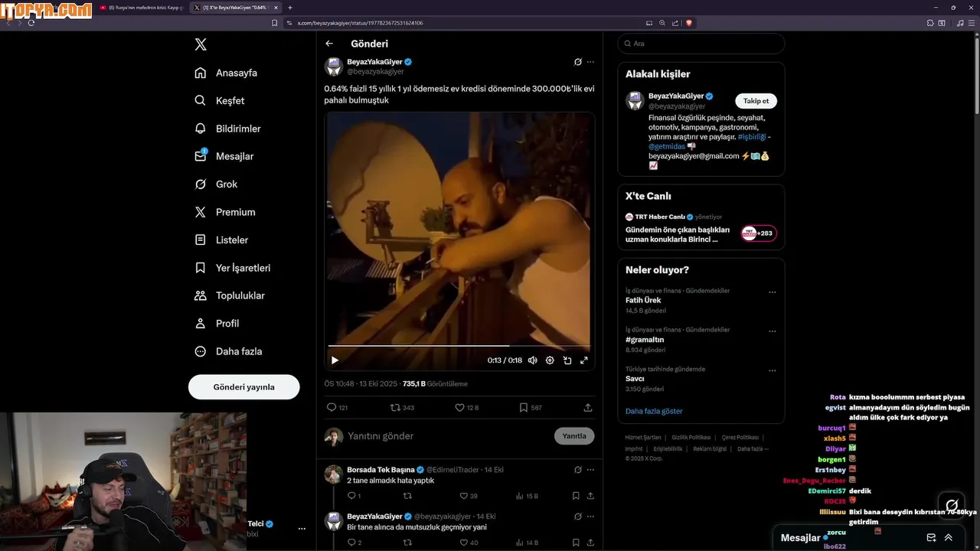Click the X logo home icon
This screenshot has width=980, height=551.
[201, 44]
